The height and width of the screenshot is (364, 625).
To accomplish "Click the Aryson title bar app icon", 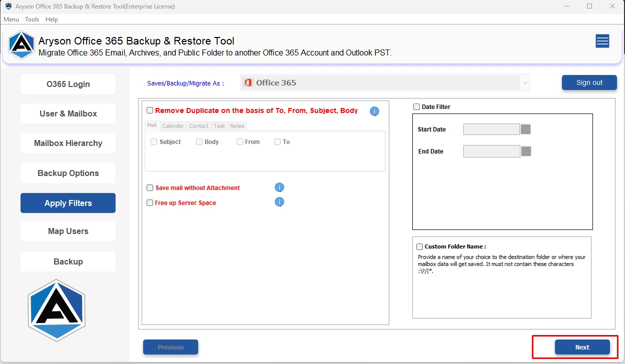I will [9, 6].
